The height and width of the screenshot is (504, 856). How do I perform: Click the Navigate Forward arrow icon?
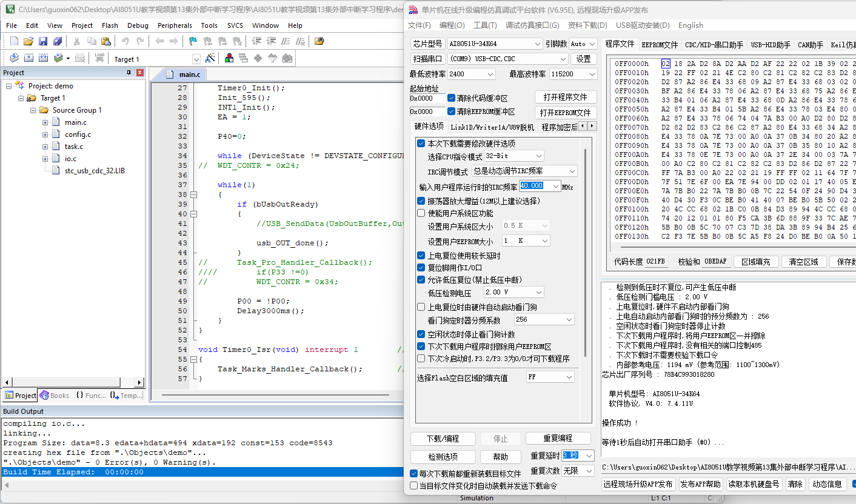point(174,41)
